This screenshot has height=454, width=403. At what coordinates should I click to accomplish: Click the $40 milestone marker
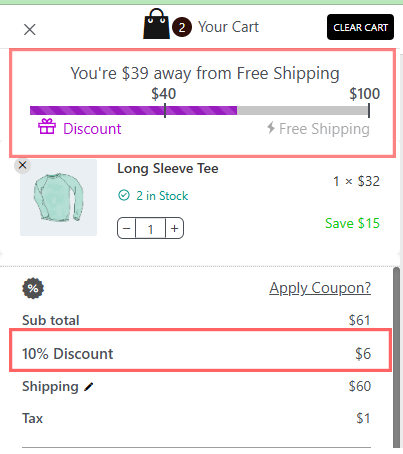[164, 94]
